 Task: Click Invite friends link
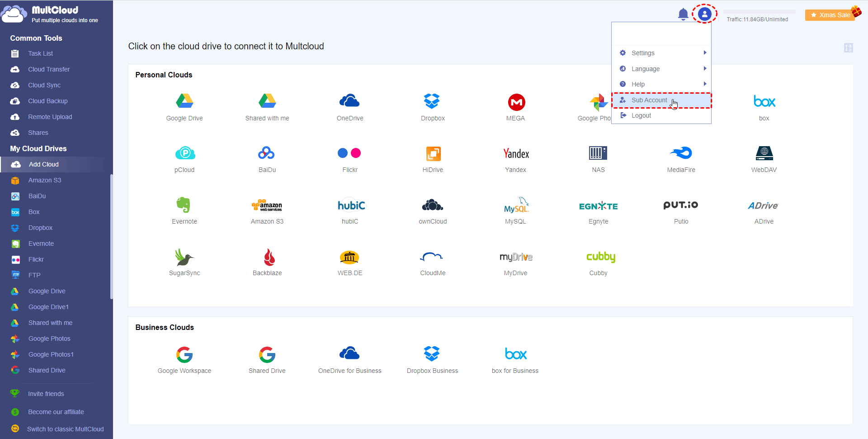coord(46,394)
